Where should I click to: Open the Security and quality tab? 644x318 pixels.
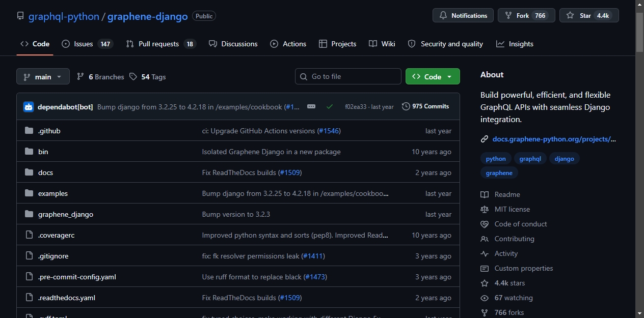[x=445, y=44]
